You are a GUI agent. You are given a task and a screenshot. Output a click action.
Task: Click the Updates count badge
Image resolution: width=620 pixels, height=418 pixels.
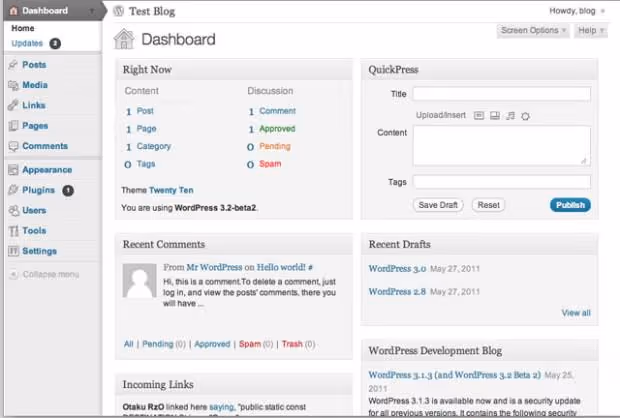(55, 44)
